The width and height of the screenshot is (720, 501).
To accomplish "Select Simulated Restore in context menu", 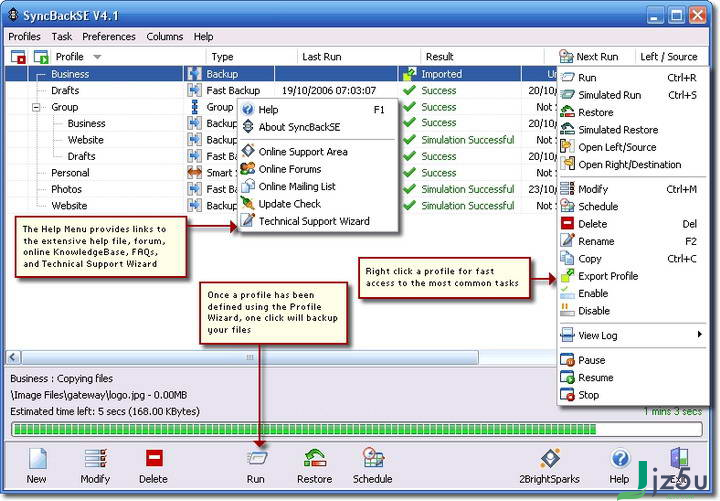I will pyautogui.click(x=632, y=130).
